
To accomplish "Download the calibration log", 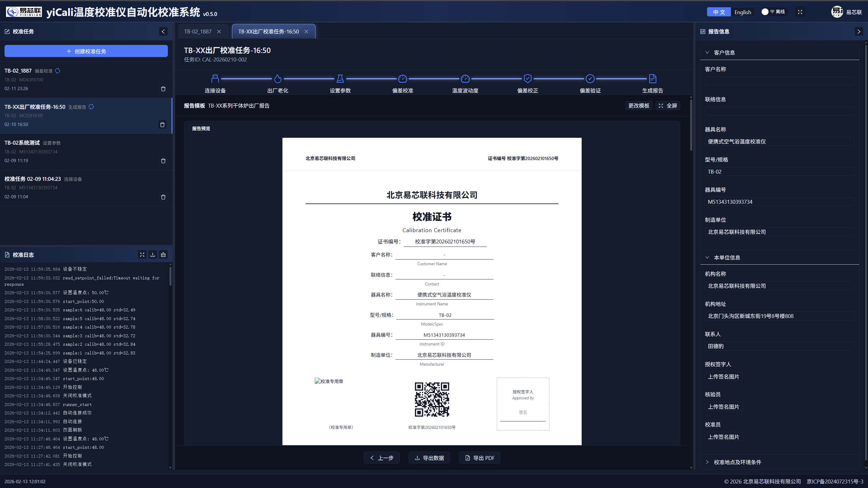I will 153,254.
